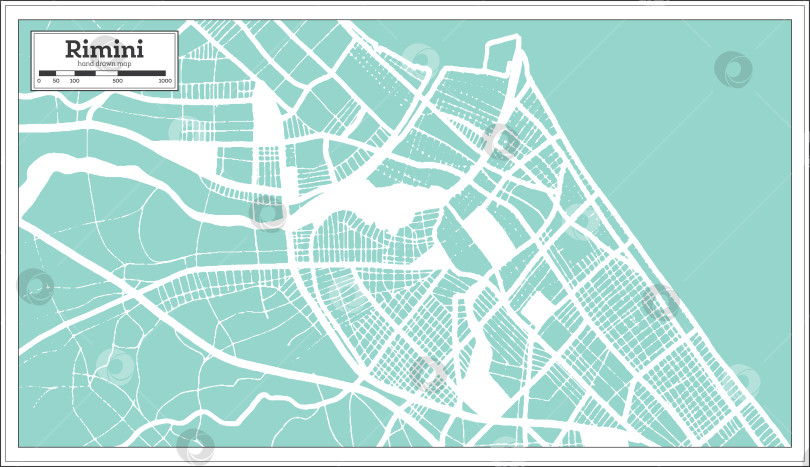Click the first black segment of the scale bar
The height and width of the screenshot is (467, 810).
[x=47, y=72]
